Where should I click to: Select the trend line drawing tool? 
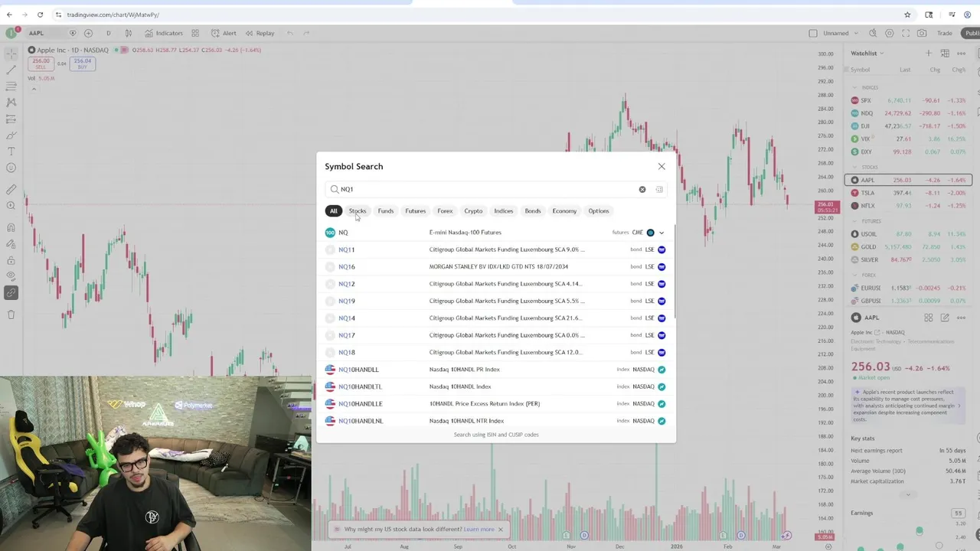click(x=11, y=70)
